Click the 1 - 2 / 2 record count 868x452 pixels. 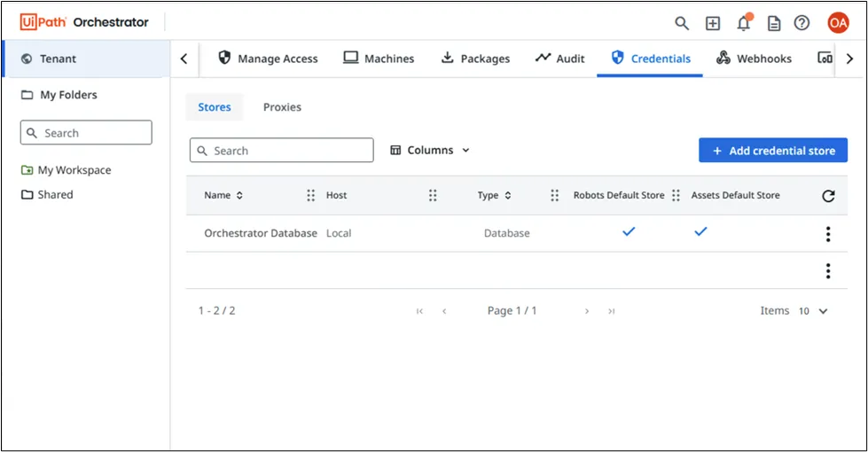click(x=217, y=311)
